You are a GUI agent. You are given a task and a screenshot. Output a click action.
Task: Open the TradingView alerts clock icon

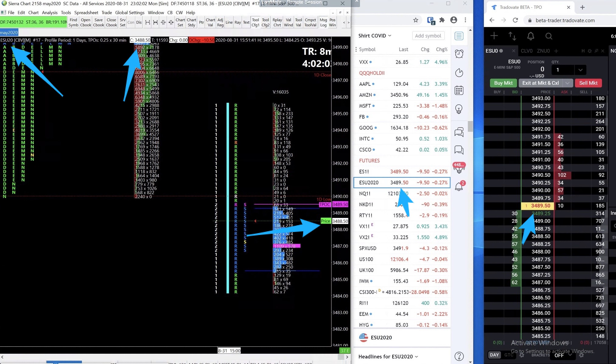(459, 54)
